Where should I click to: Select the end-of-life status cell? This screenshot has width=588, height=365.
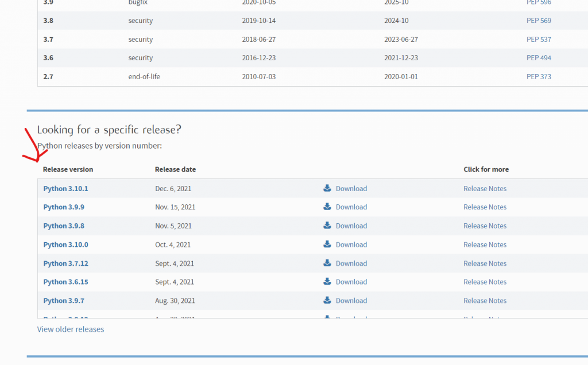tap(144, 76)
